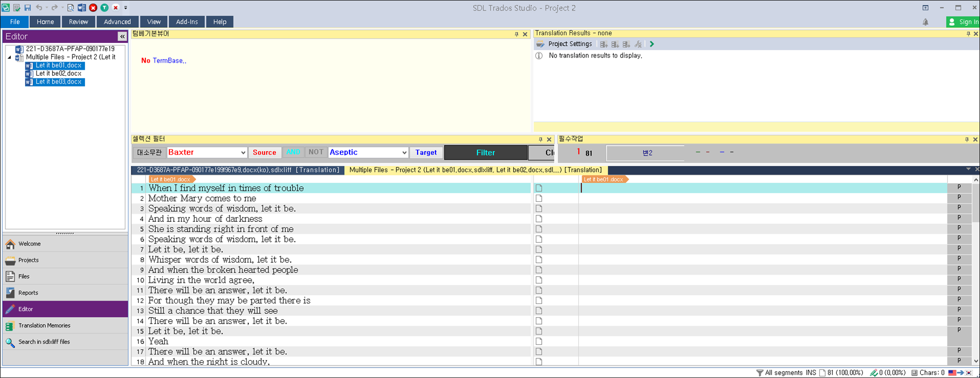Open the Undo history dropdown arrow
This screenshot has width=980, height=378.
coord(46,8)
